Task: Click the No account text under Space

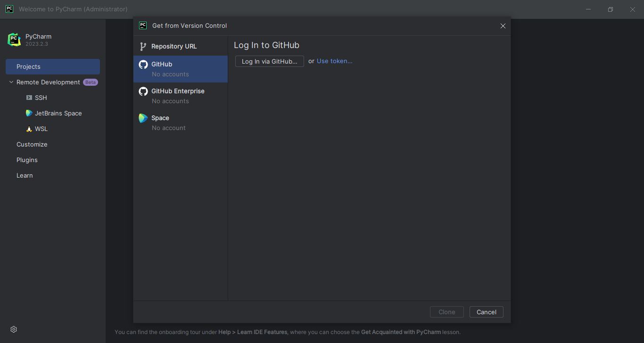Action: pyautogui.click(x=168, y=128)
